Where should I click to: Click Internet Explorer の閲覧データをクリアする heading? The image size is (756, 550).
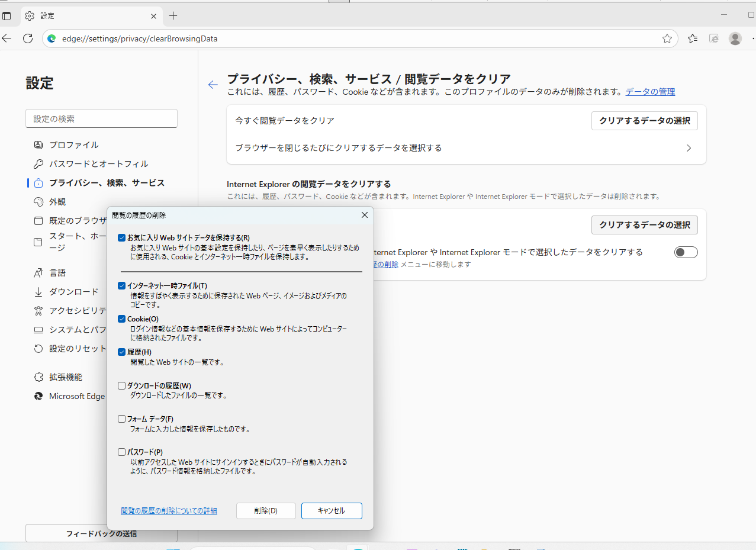click(x=309, y=184)
